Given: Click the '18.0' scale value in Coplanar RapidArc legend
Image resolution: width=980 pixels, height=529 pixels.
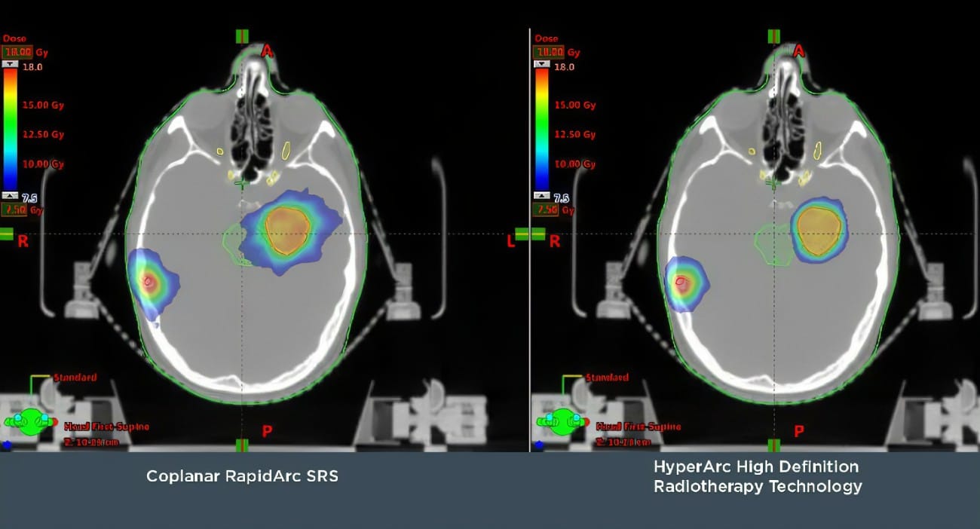Looking at the screenshot, I should 32,67.
